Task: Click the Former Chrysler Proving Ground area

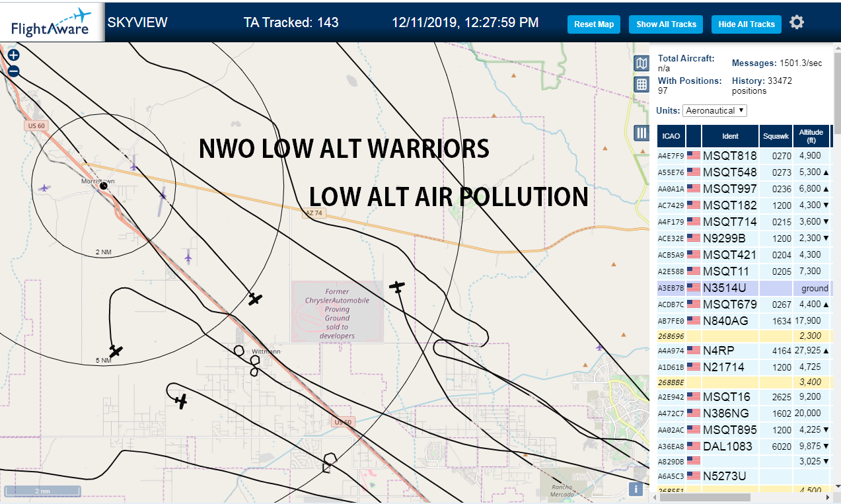Action: [338, 311]
